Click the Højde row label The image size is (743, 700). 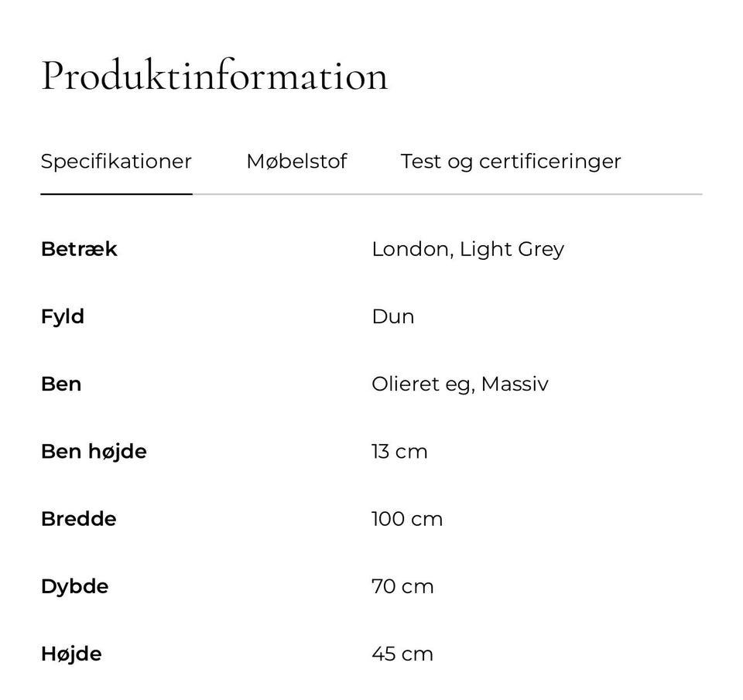pyautogui.click(x=71, y=654)
